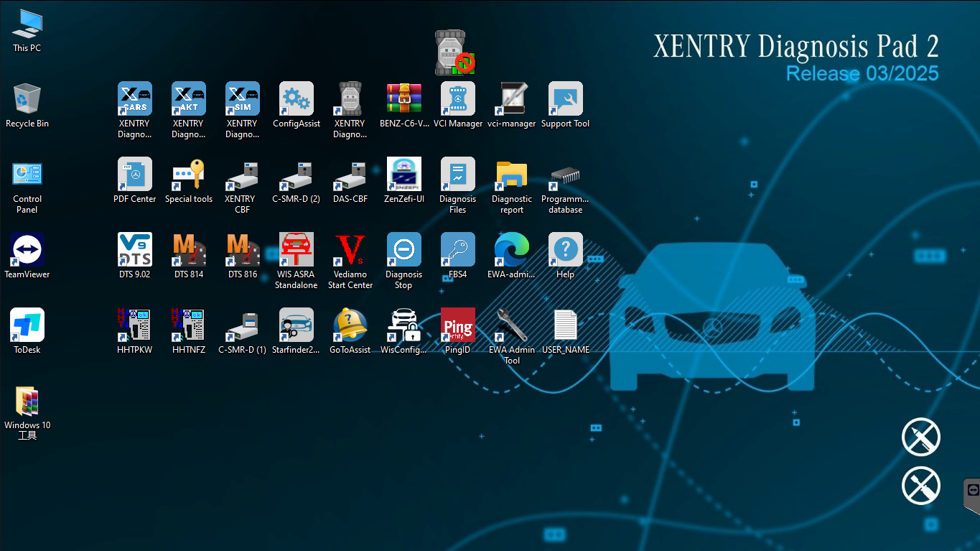Open C-SMR-D (2) shortcut
The width and height of the screenshot is (980, 551).
(x=296, y=175)
